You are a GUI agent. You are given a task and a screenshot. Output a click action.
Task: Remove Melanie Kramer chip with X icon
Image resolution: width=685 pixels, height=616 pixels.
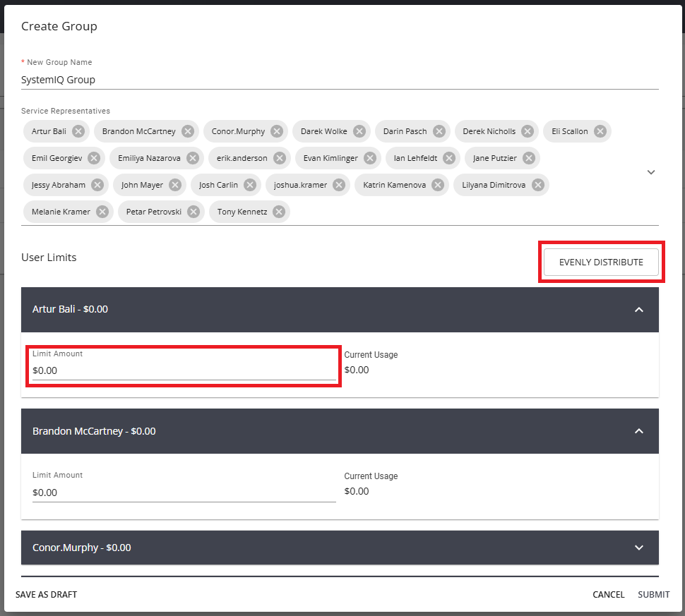tap(102, 212)
